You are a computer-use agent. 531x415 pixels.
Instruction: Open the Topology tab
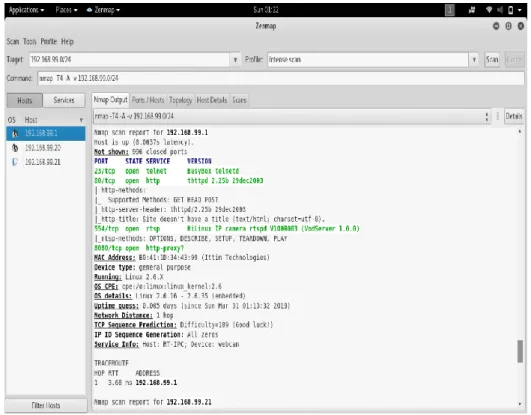click(180, 100)
